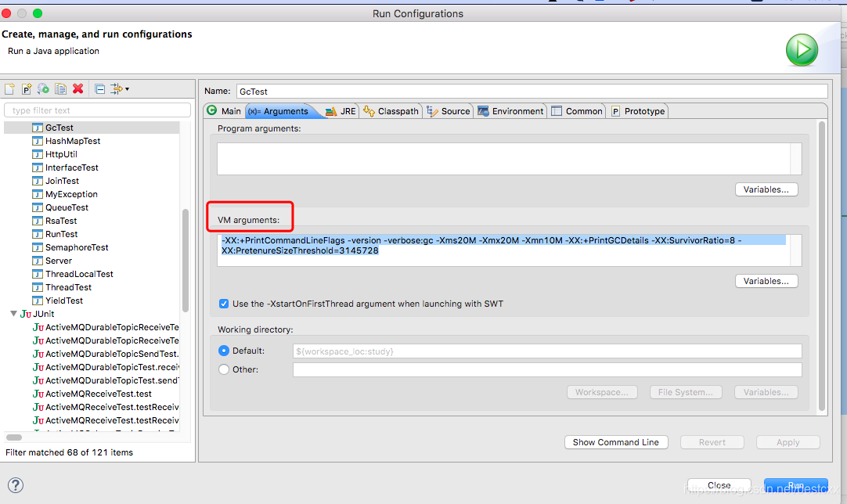Viewport: 847px width, 504px height.
Task: Open the help question mark icon
Action: 16,485
